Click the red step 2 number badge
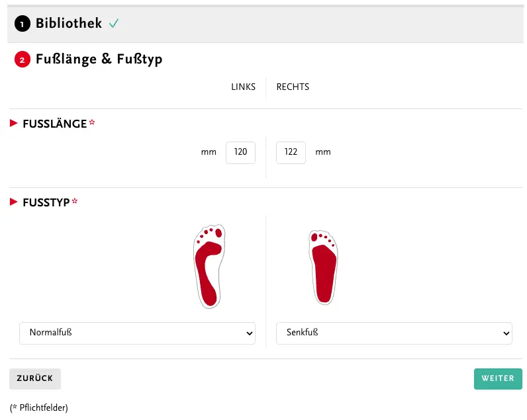Viewport: 527px width, 420px height. pyautogui.click(x=23, y=60)
